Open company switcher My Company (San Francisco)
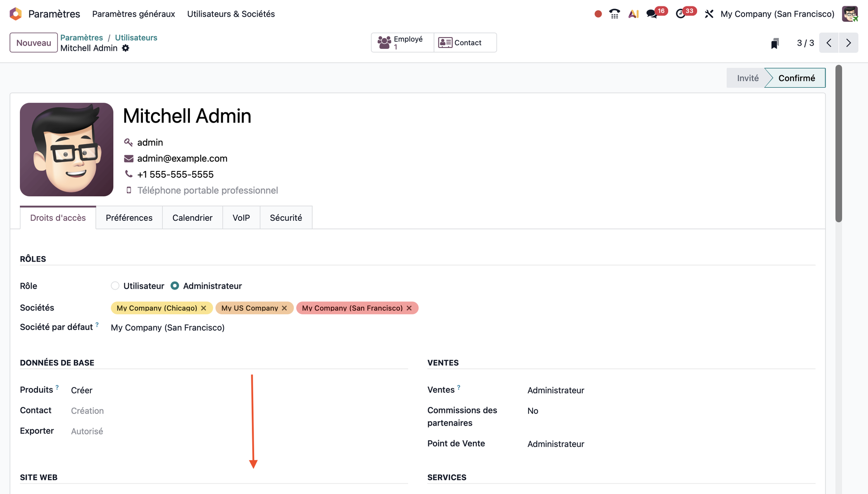 coord(777,14)
